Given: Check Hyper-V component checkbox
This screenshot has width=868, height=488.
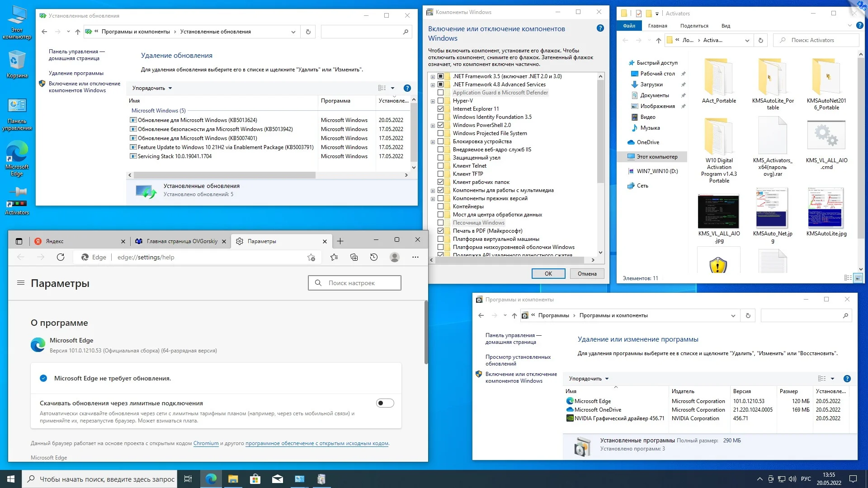Looking at the screenshot, I should 440,101.
